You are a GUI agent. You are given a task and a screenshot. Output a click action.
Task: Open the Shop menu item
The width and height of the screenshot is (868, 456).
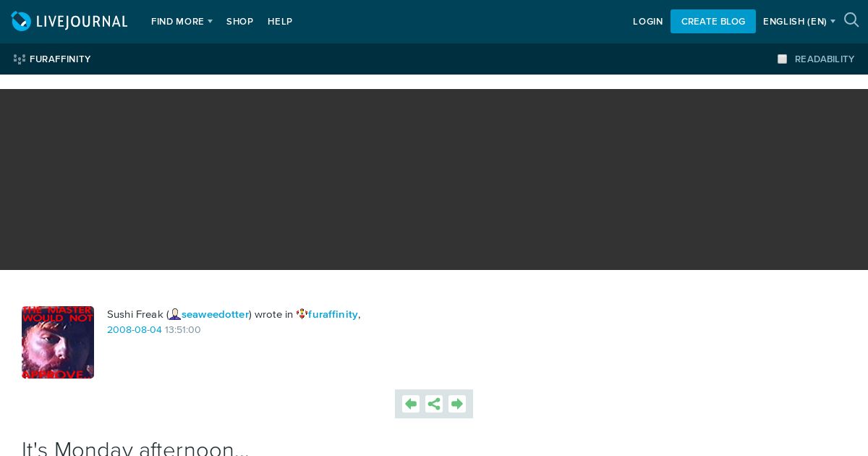[x=239, y=22]
